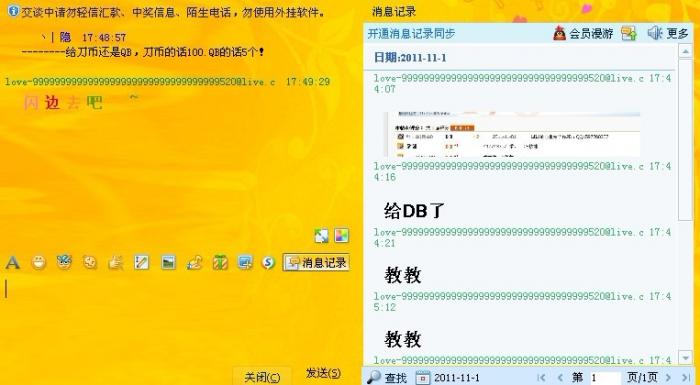
Task: Go to first page of message history
Action: click(x=541, y=378)
